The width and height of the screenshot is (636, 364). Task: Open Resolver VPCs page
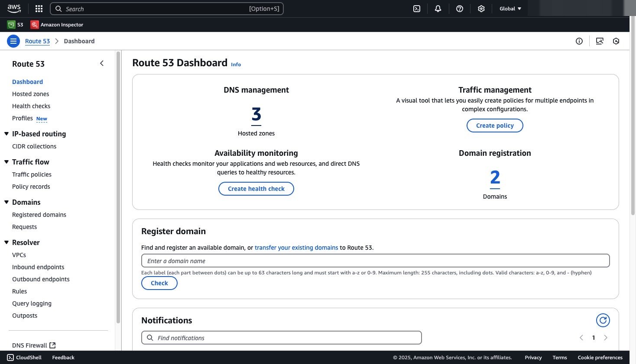click(19, 255)
